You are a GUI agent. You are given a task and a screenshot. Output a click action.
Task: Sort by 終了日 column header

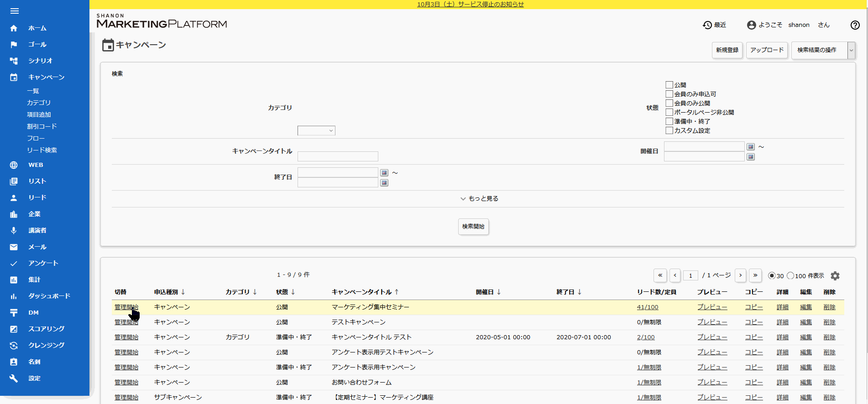pos(569,292)
